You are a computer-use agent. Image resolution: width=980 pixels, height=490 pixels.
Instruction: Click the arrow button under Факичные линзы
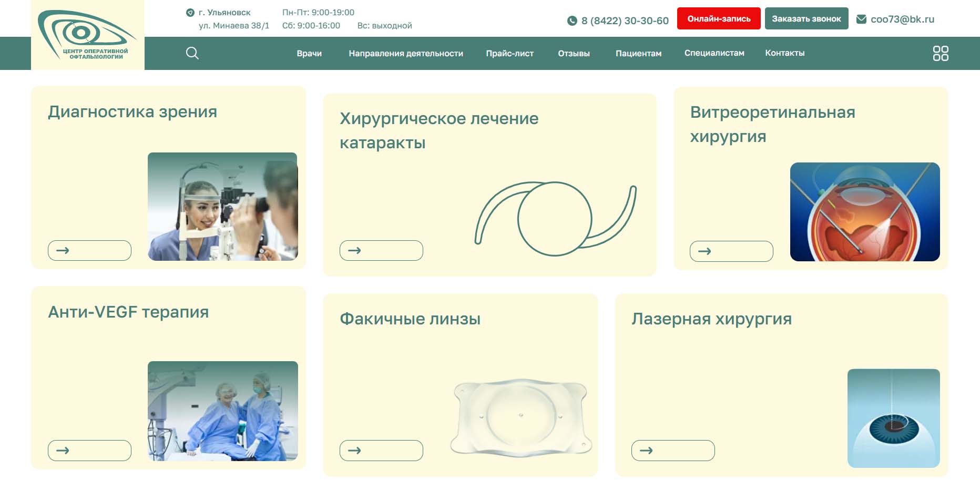381,451
